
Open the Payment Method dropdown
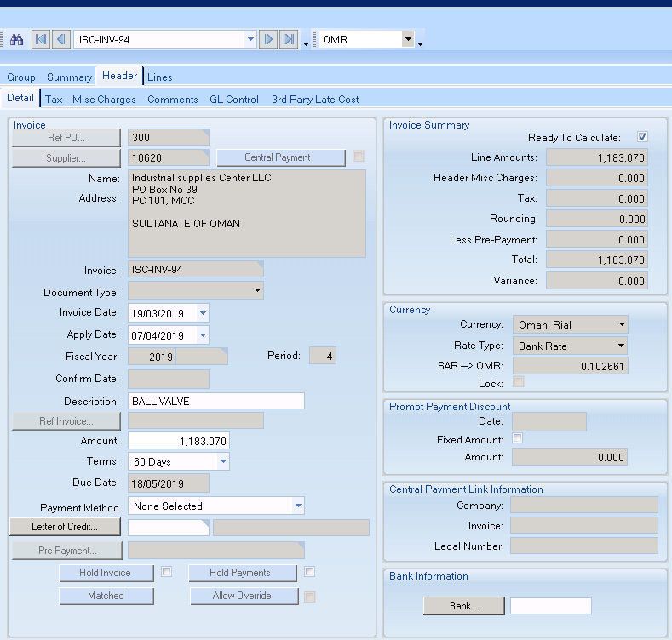[x=298, y=506]
